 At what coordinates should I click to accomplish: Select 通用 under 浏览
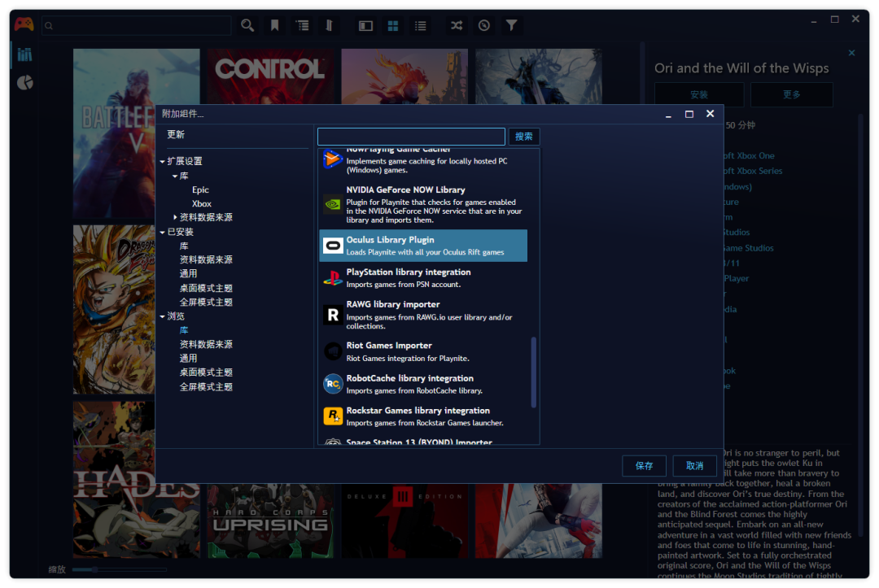[x=188, y=359]
